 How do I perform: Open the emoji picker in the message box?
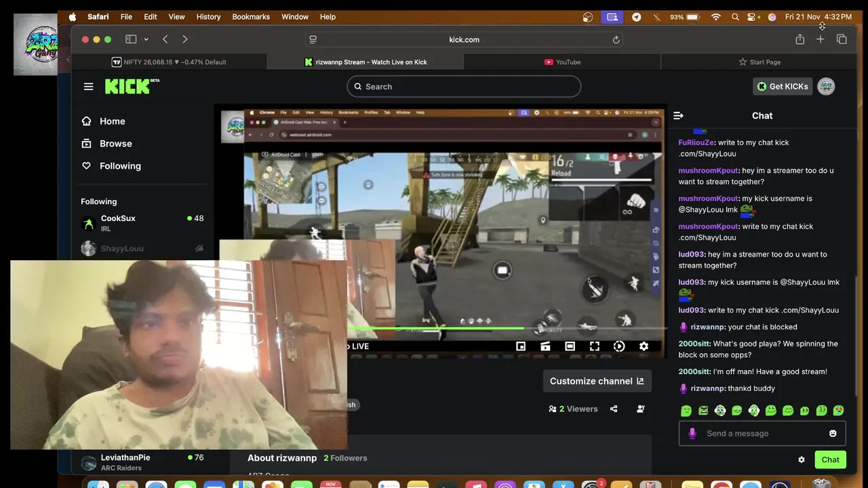point(833,434)
